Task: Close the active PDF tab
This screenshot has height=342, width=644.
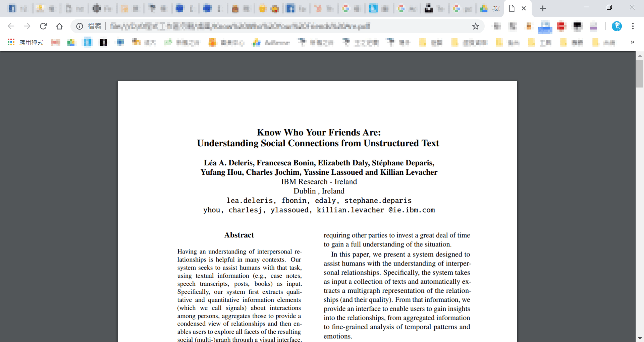Action: pos(524,8)
